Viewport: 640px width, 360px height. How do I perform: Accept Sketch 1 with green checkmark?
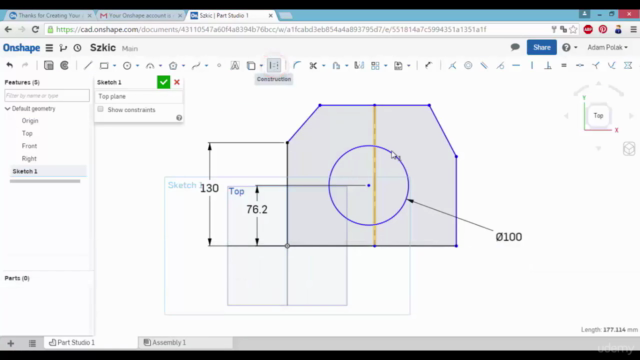[x=163, y=82]
